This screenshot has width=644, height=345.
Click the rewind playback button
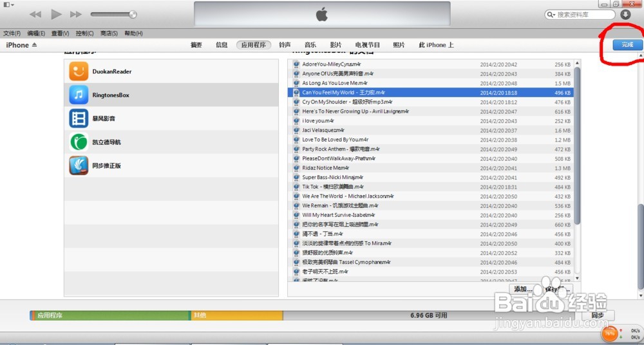click(35, 14)
